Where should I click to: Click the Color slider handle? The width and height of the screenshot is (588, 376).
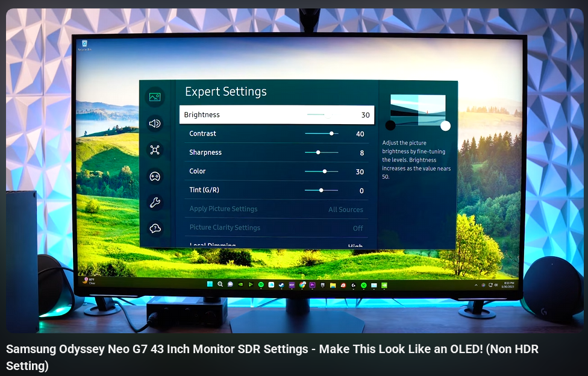point(325,171)
